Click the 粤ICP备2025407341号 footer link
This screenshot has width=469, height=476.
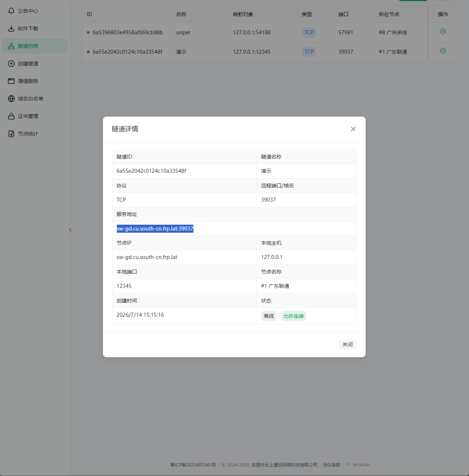pos(193,465)
